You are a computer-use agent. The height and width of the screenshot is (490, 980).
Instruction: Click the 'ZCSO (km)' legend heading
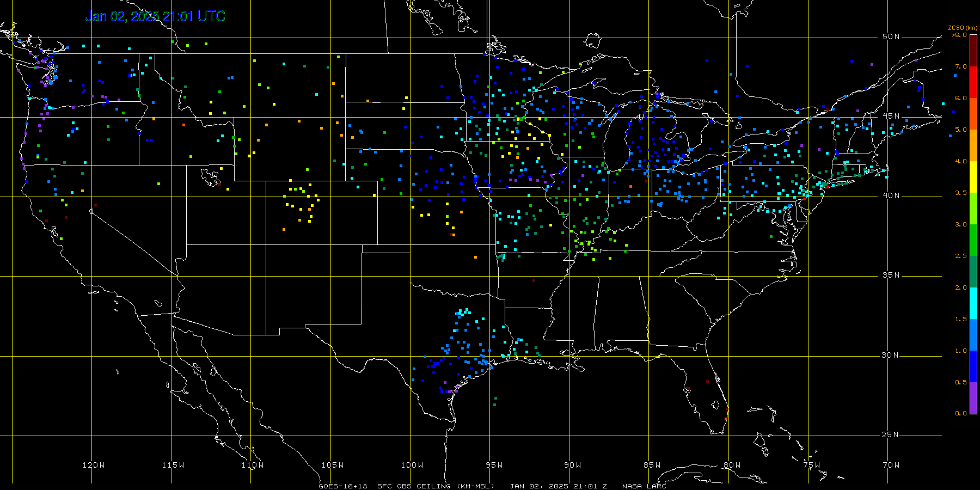(963, 28)
